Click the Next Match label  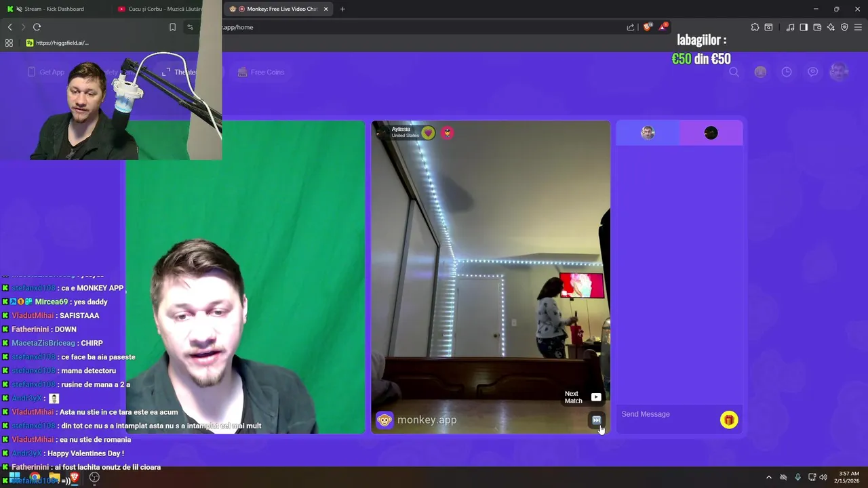(x=574, y=397)
